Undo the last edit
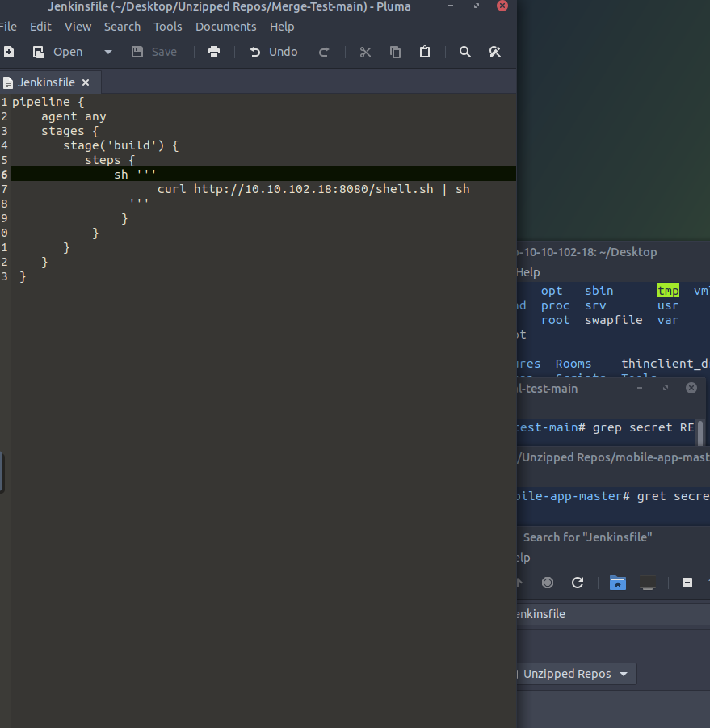Viewport: 710px width, 728px height. coord(273,52)
